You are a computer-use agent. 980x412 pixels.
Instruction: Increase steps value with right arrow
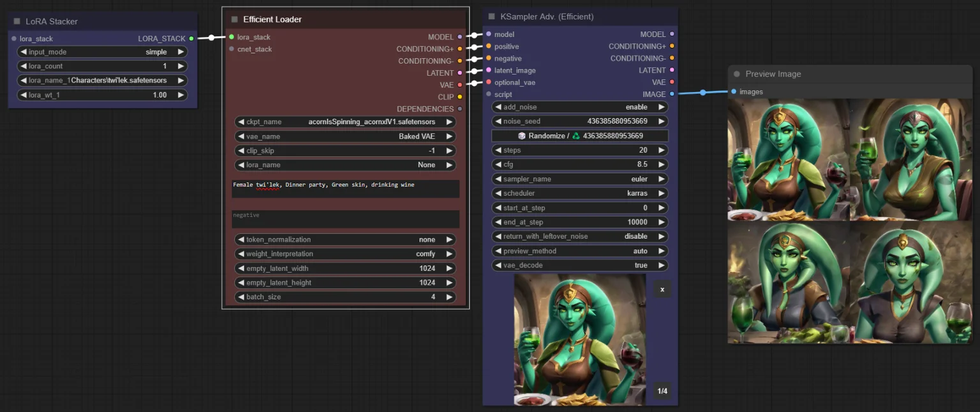(x=661, y=150)
